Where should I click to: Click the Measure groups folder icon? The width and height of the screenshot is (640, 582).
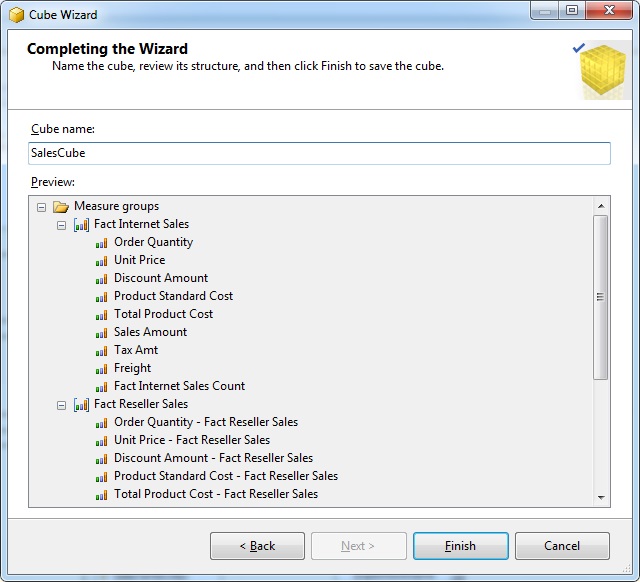coord(60,207)
